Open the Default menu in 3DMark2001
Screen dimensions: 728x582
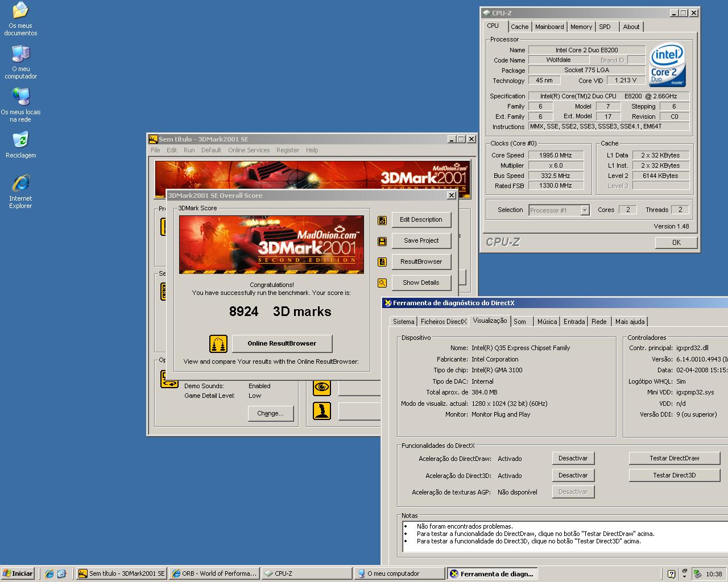click(211, 150)
